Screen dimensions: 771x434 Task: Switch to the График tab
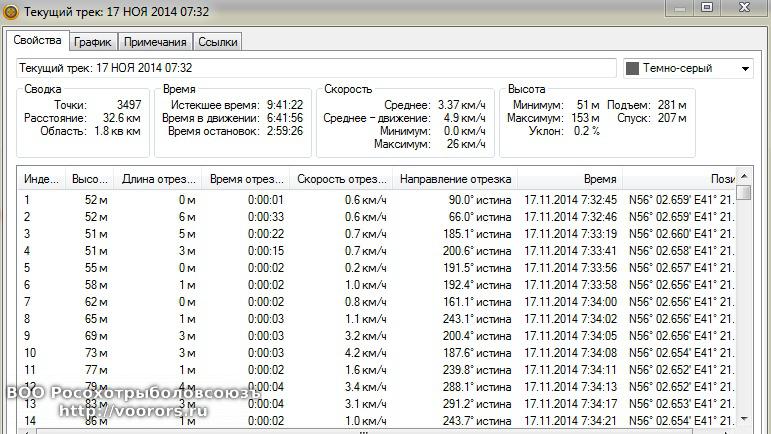tap(93, 42)
